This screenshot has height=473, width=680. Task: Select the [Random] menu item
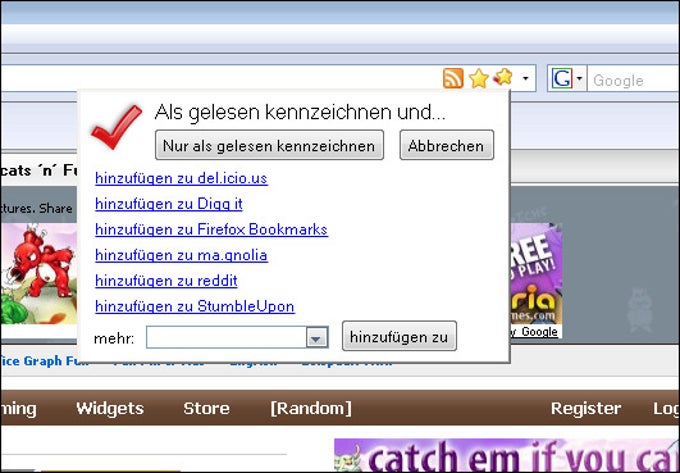(311, 408)
